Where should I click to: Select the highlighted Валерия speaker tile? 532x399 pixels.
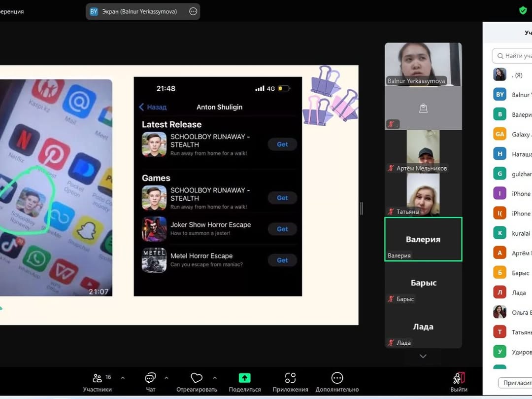click(423, 239)
